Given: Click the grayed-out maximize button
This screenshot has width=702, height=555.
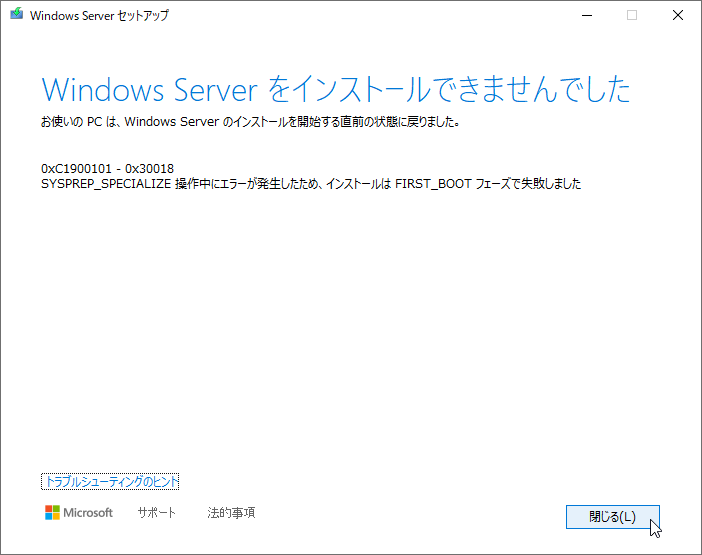Looking at the screenshot, I should click(632, 16).
